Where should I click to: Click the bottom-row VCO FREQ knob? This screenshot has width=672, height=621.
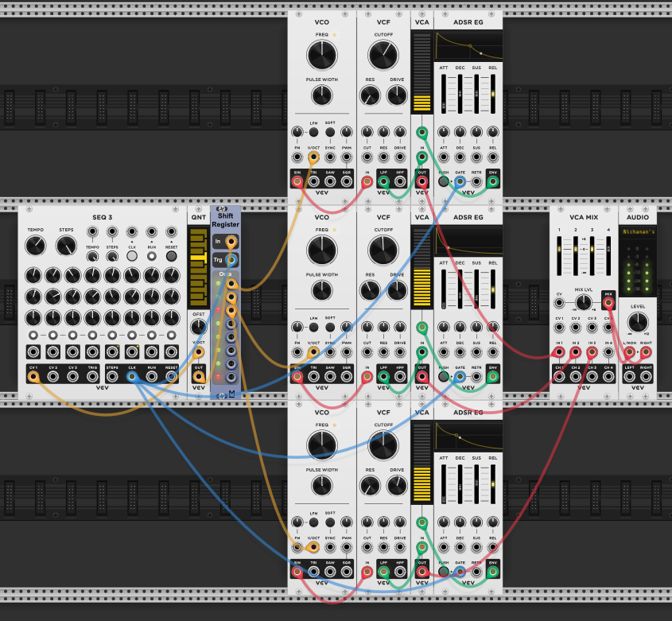coord(322,445)
